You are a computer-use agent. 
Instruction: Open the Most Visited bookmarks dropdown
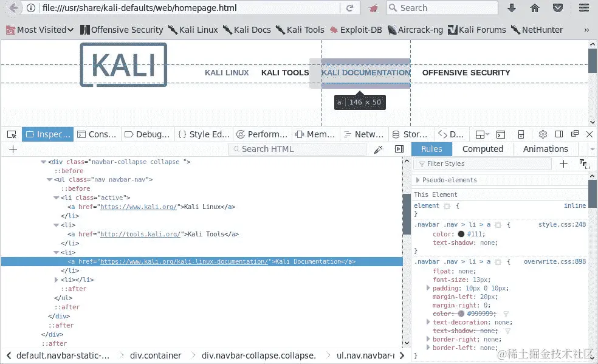(40, 30)
